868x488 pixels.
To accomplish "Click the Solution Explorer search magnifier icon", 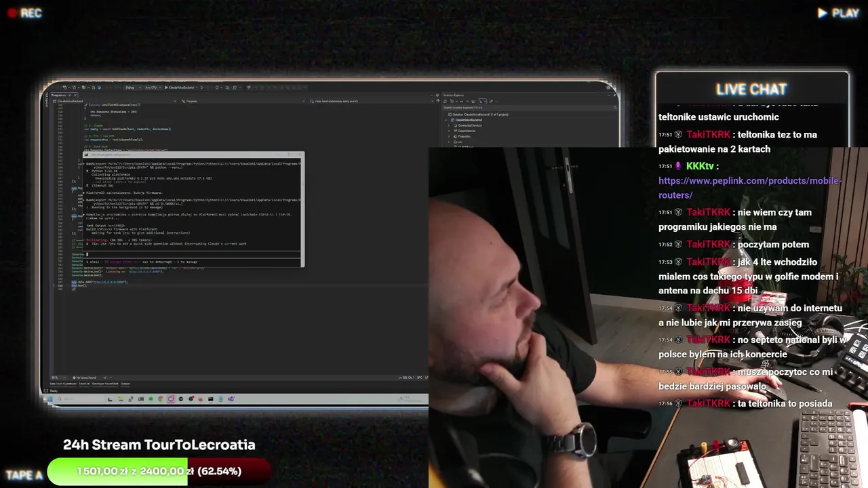I will 615,108.
